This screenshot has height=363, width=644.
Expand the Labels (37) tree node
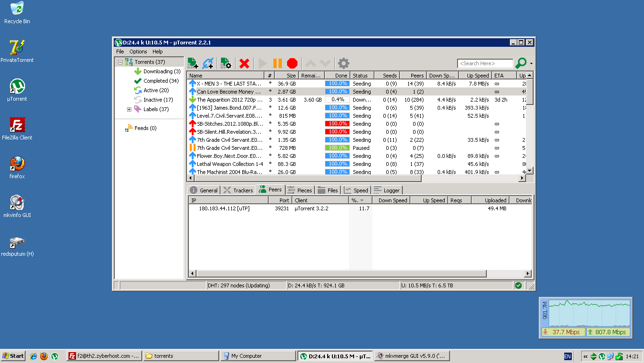click(129, 109)
